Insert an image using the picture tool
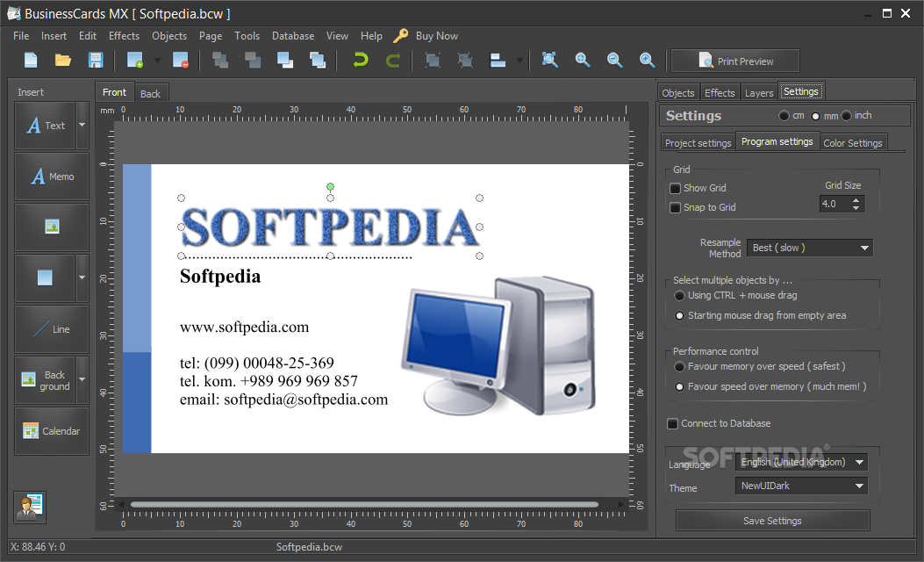The image size is (924, 562). click(52, 227)
